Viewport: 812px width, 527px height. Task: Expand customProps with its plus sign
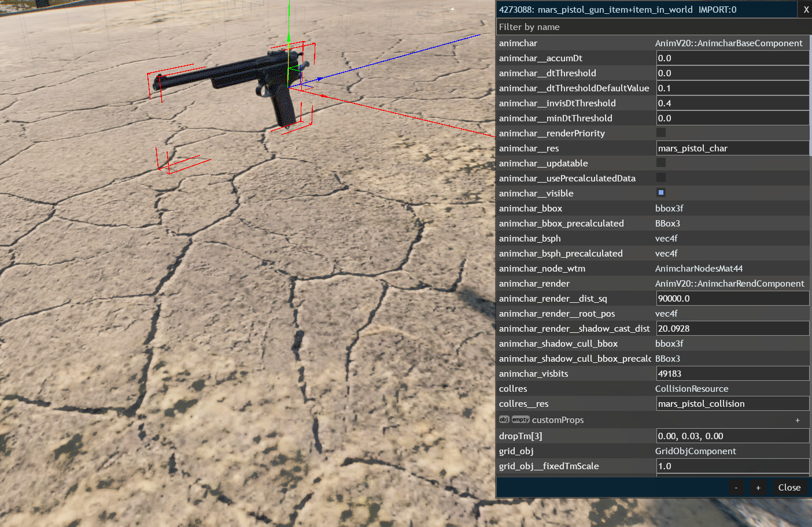click(x=798, y=420)
